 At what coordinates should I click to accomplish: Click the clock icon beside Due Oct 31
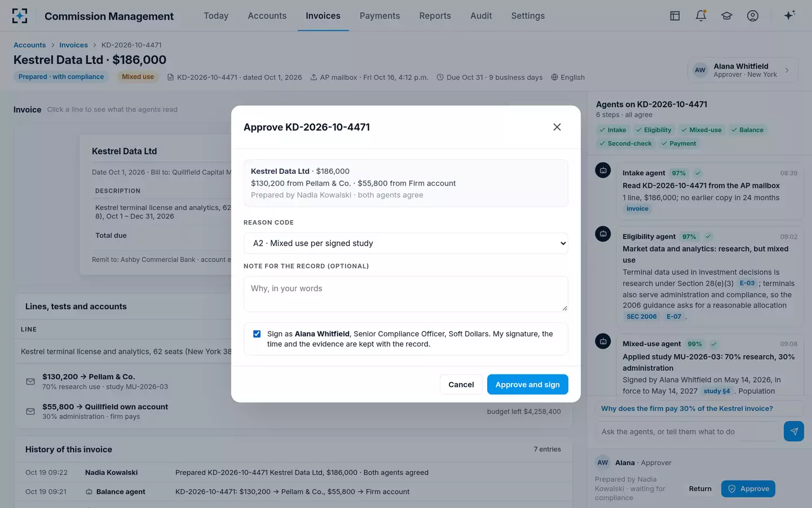pos(440,77)
